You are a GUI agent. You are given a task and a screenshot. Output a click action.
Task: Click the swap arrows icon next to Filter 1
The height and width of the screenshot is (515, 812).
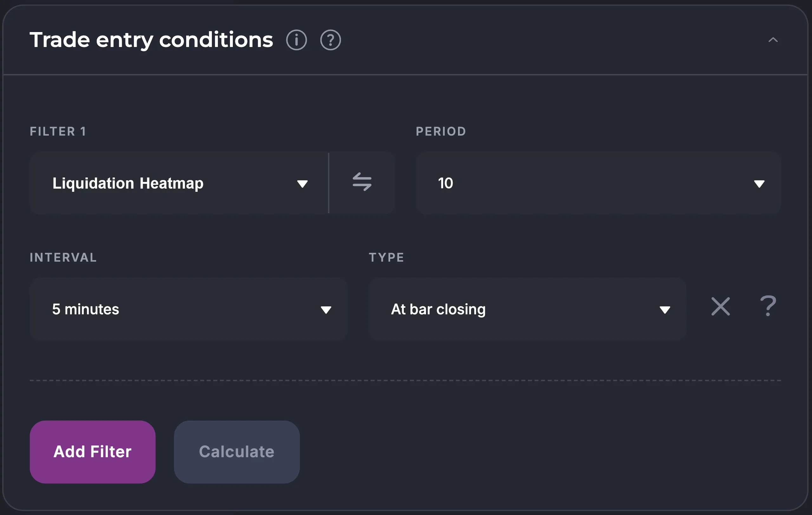[362, 183]
